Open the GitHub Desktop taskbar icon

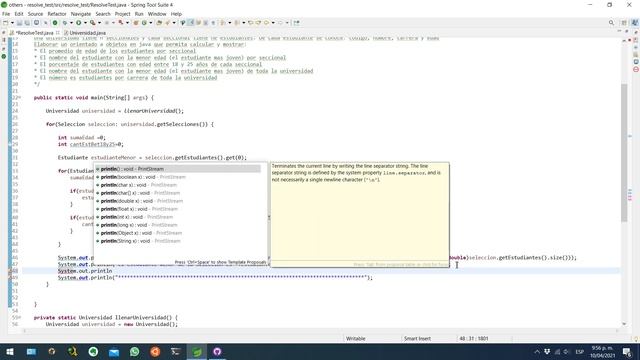(x=217, y=351)
